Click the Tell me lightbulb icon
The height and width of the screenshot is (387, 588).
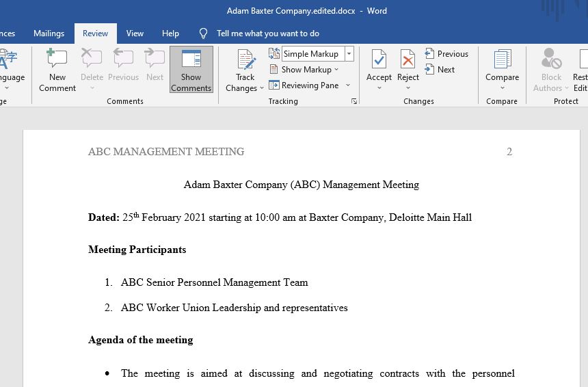tap(203, 34)
